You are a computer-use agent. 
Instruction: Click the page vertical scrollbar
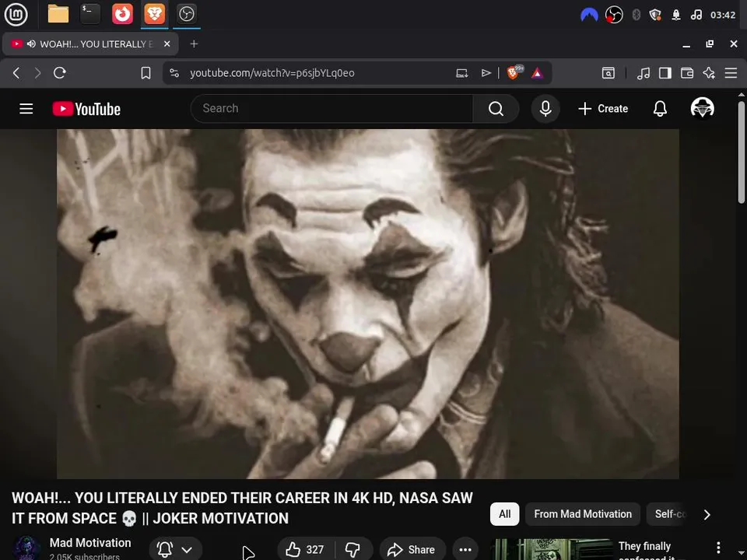[742, 152]
